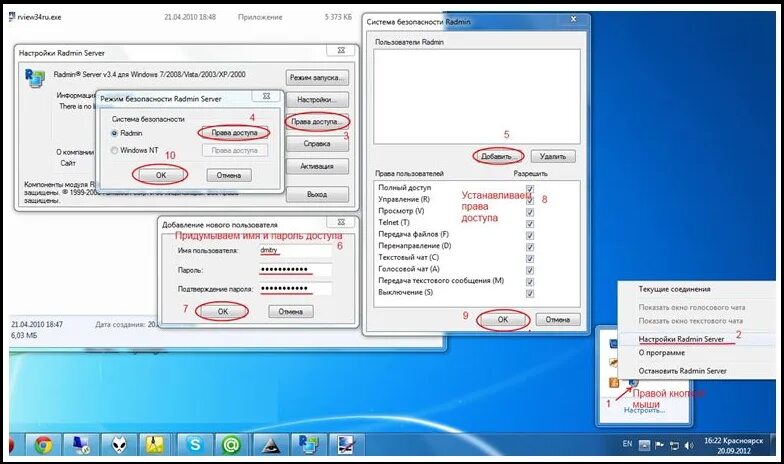Screen dimensions: 784x464
Task: Click Отмена in Система безопасности Radmin window
Action: pos(558,320)
